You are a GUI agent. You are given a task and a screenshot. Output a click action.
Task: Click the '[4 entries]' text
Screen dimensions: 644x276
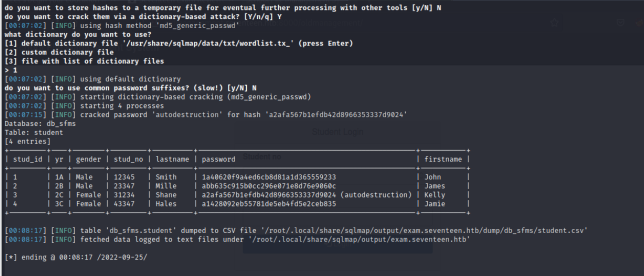(x=27, y=141)
